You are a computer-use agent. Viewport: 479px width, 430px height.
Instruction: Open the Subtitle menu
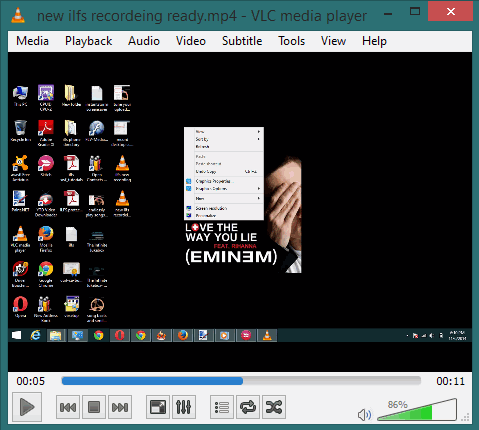pyautogui.click(x=242, y=41)
